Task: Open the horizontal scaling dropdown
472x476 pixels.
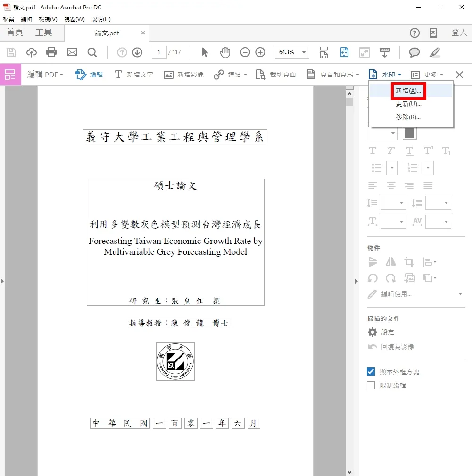Action: (393, 222)
